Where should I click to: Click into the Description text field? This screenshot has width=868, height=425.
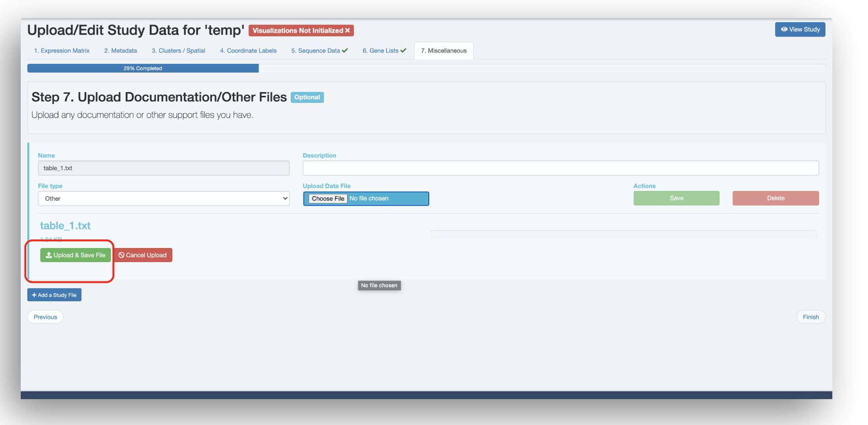click(561, 168)
